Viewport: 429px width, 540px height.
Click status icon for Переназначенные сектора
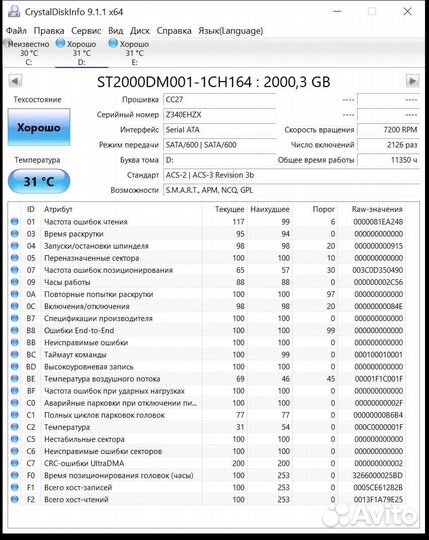point(15,258)
